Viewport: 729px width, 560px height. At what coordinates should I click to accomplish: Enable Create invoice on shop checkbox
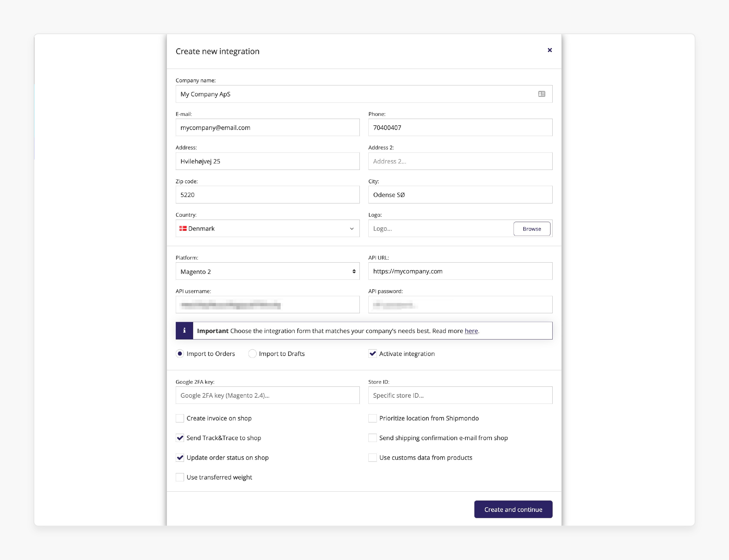coord(180,418)
